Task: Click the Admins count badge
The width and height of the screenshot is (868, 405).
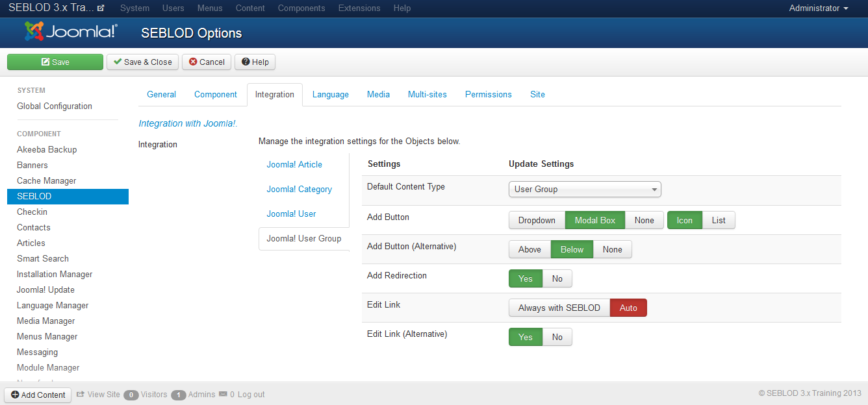Action: (179, 395)
